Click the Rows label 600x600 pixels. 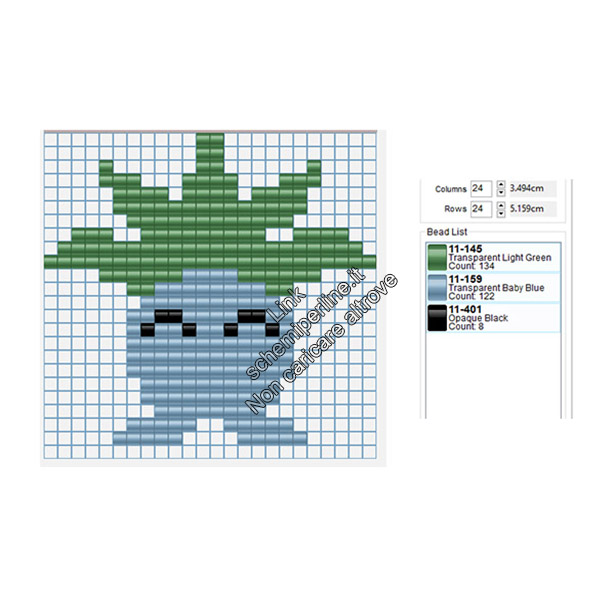[x=455, y=209]
